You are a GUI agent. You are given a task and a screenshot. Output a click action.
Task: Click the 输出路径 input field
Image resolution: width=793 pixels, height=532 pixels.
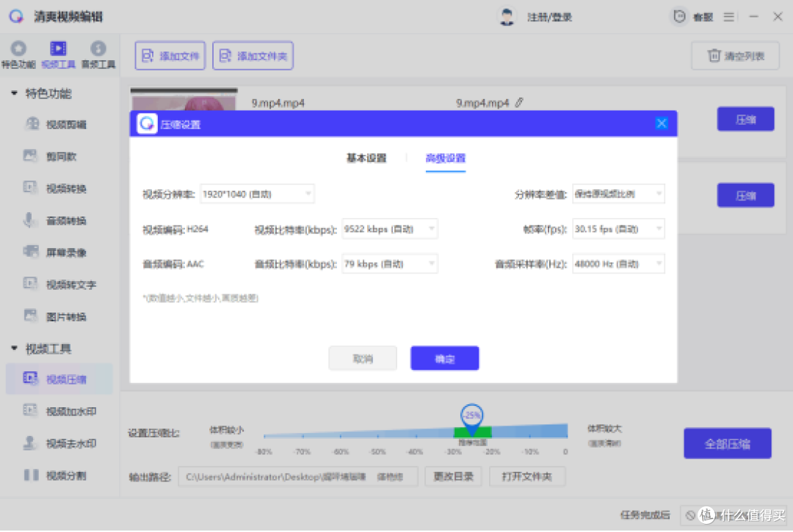tap(298, 476)
